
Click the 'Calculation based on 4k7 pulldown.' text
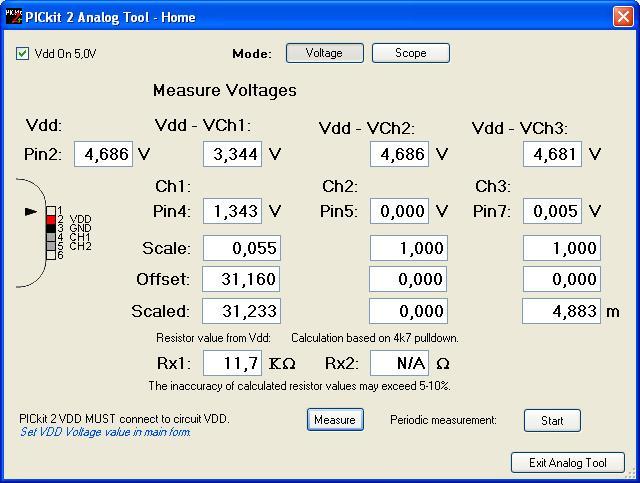[375, 338]
